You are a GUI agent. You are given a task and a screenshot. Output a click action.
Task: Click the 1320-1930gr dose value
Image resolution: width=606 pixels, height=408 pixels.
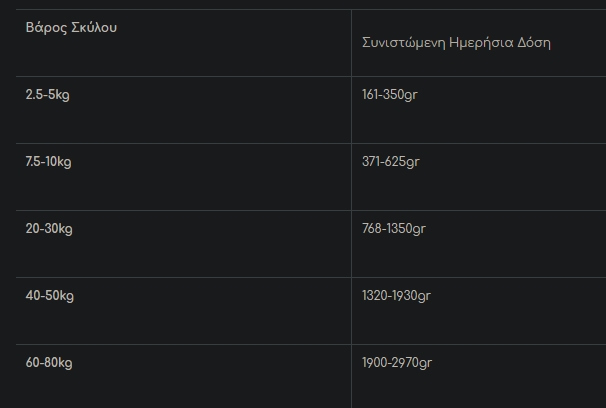coord(396,295)
